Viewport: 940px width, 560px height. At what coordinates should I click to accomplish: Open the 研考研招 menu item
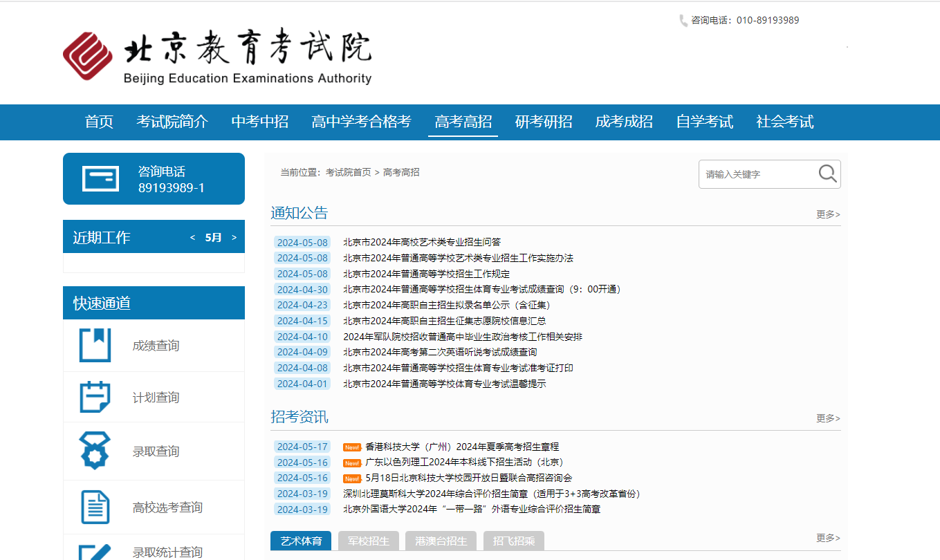pos(544,122)
